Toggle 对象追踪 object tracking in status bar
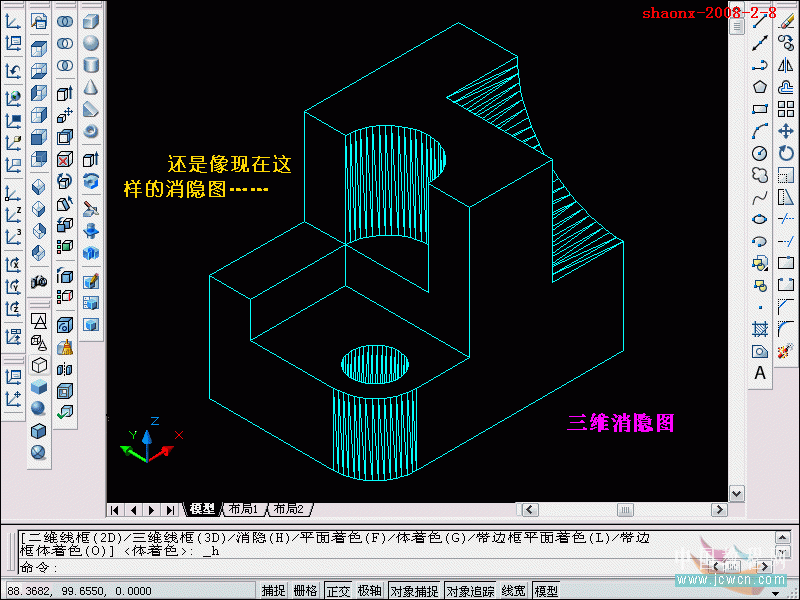This screenshot has width=800, height=600. (x=470, y=591)
